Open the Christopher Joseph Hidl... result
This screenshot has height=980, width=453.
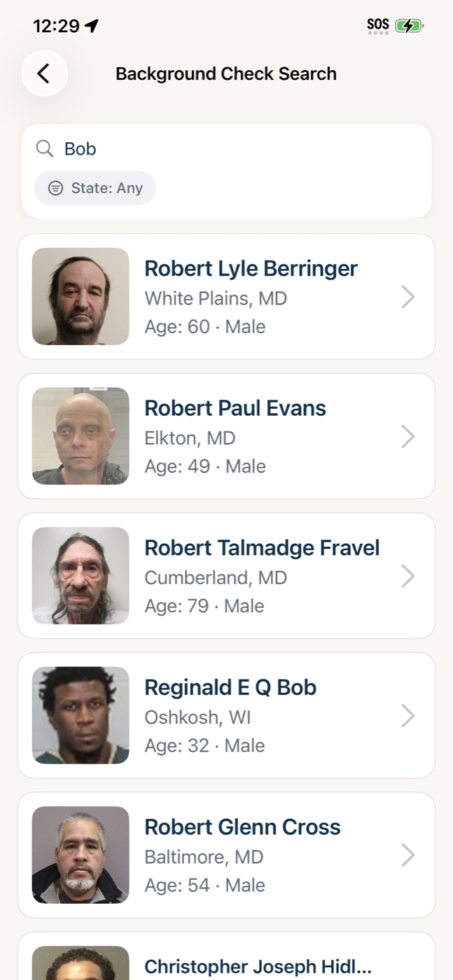[258, 967]
